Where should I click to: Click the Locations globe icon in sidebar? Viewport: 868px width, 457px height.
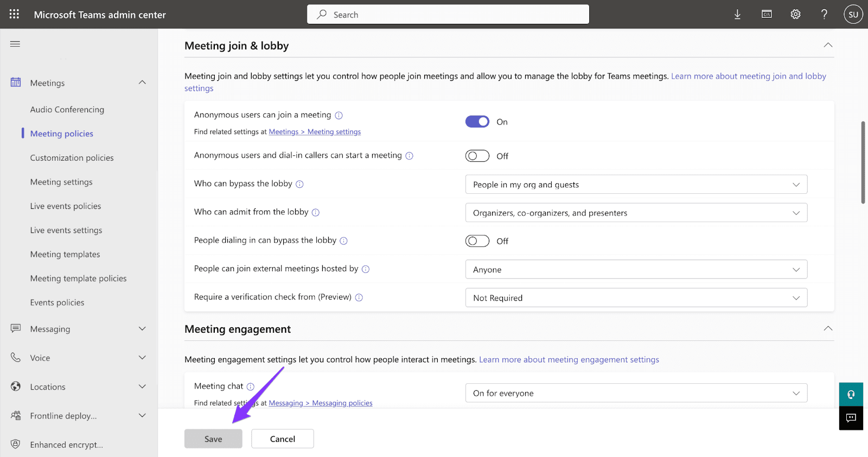pyautogui.click(x=16, y=386)
